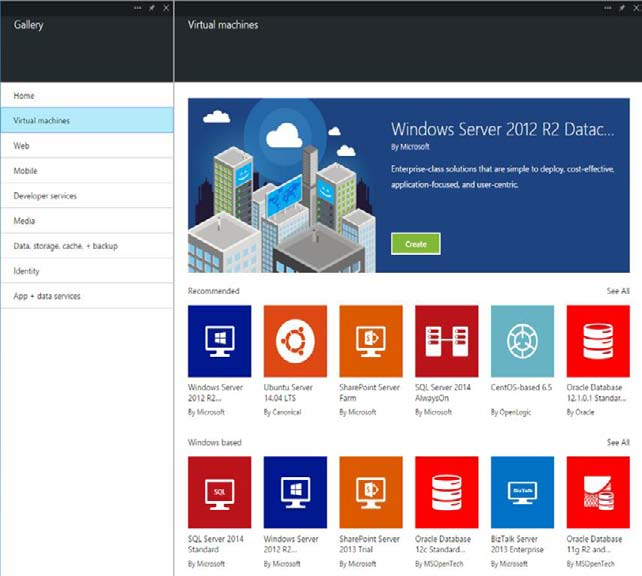Viewport: 642px width, 576px height.
Task: Go to Home in the Gallery menu
Action: pyautogui.click(x=24, y=96)
